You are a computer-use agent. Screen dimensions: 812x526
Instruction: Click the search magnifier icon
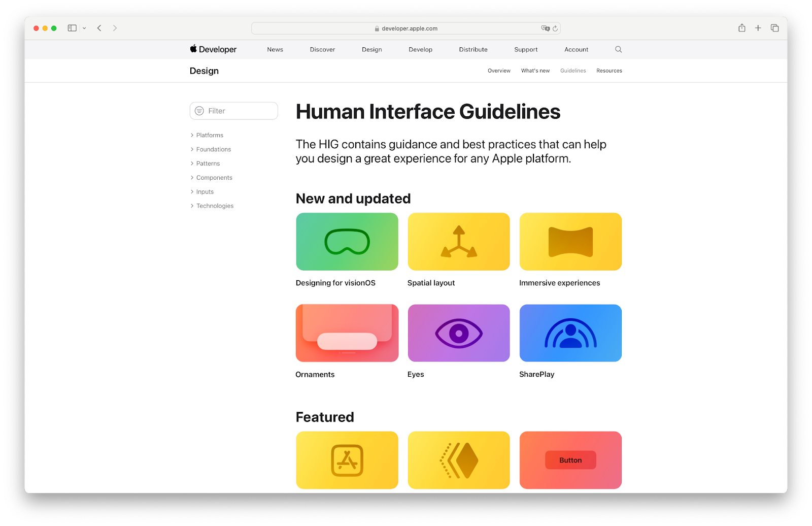point(618,49)
